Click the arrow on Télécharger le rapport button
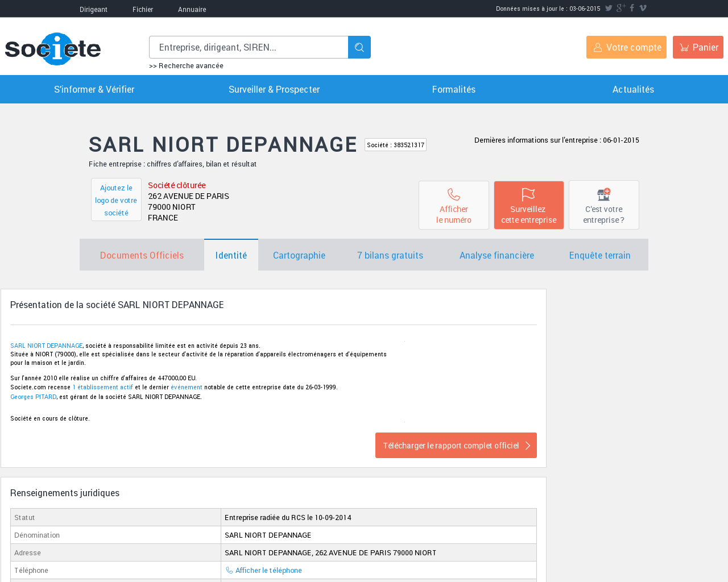Screen dimensions: 728x582 pos(528,446)
